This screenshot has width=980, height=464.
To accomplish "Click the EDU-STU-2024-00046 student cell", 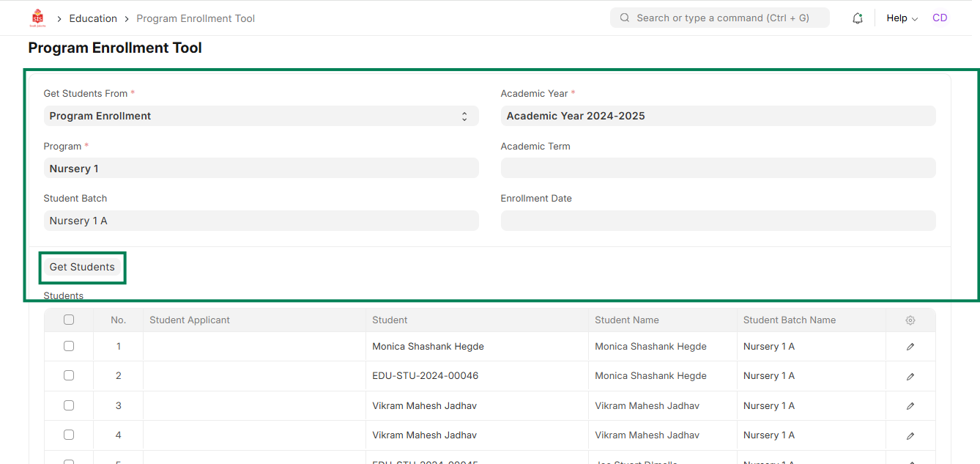I will (x=426, y=376).
